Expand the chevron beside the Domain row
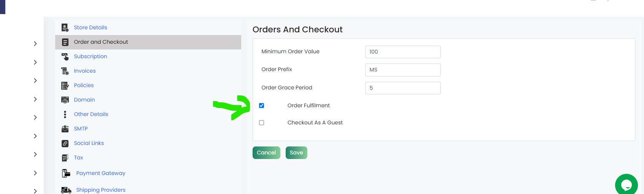 point(35,99)
